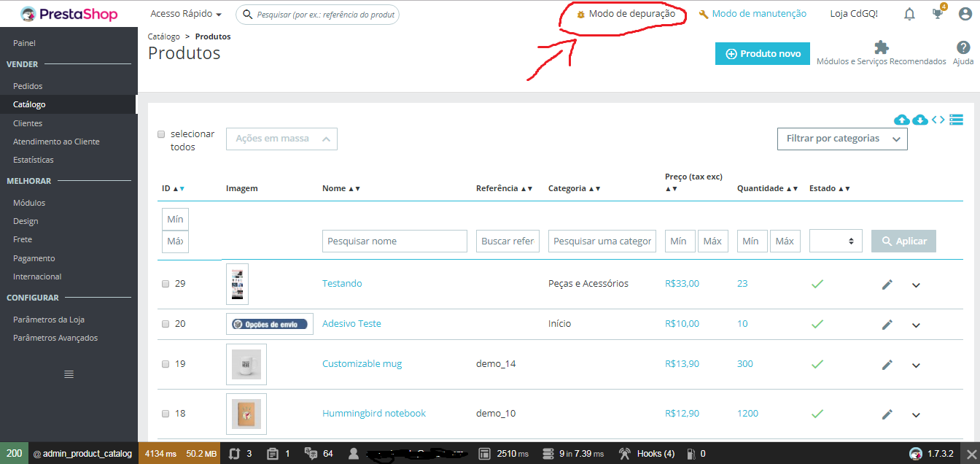Viewport: 980px width, 464px height.
Task: Click the Produto novo button
Action: coord(763,53)
